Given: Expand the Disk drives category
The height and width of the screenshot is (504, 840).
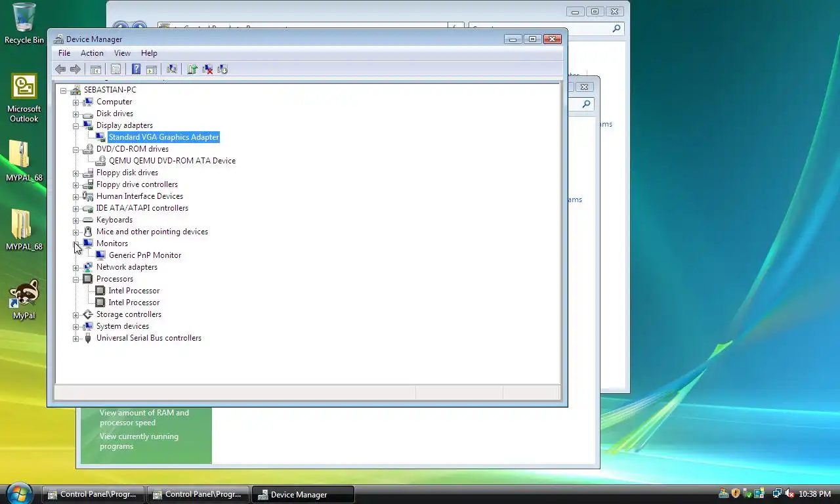Looking at the screenshot, I should [x=75, y=114].
